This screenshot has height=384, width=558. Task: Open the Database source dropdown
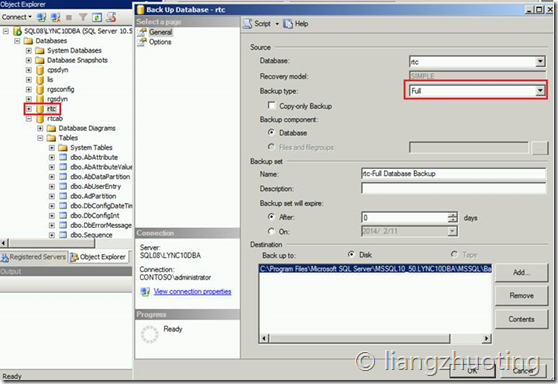(540, 62)
